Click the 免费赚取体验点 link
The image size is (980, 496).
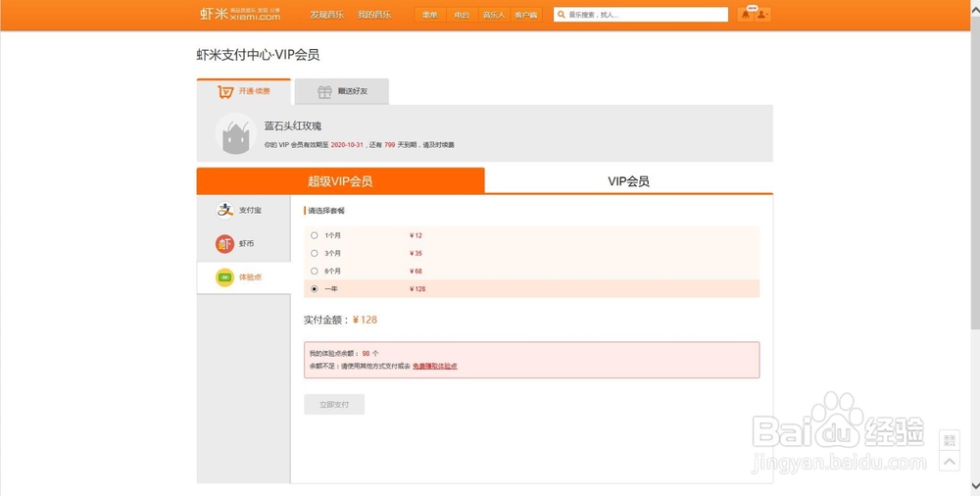point(435,366)
